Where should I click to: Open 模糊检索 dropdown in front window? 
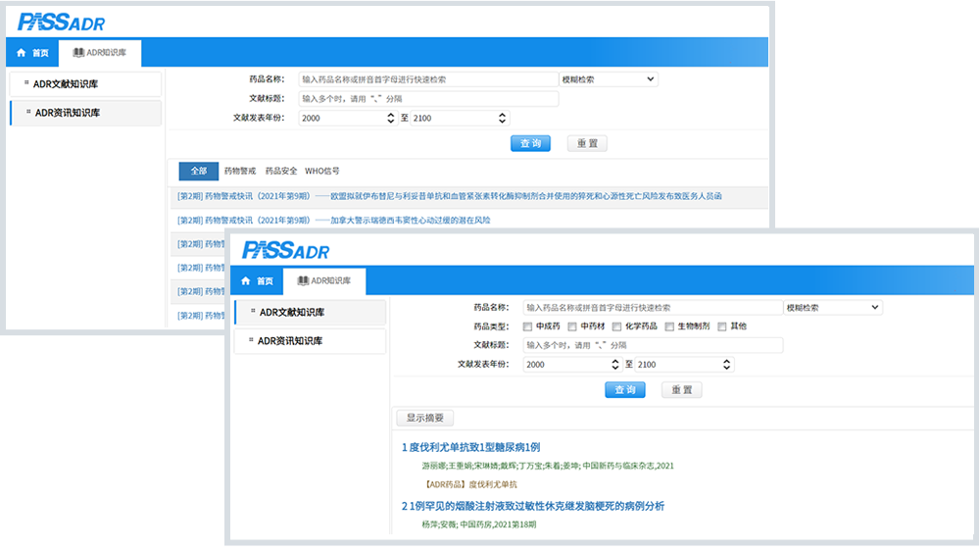click(832, 308)
